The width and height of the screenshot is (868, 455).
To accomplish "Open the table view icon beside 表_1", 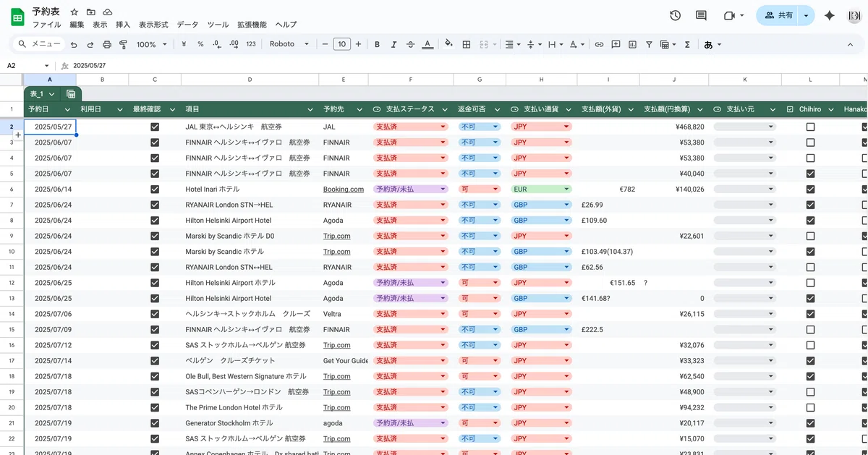I will [x=71, y=94].
